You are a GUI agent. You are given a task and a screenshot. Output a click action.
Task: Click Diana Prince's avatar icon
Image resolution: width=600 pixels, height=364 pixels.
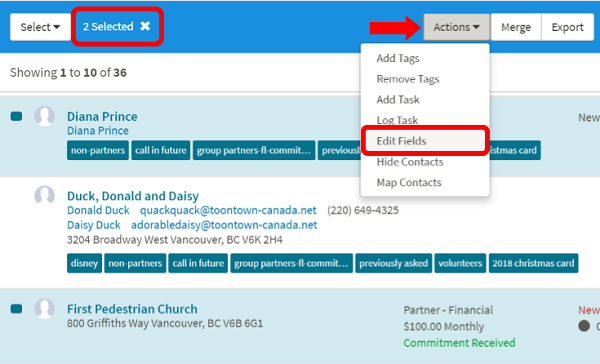pos(44,116)
